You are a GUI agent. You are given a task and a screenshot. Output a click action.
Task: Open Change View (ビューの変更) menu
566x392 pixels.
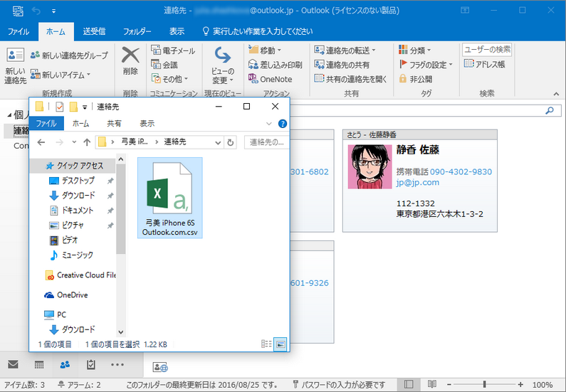223,65
